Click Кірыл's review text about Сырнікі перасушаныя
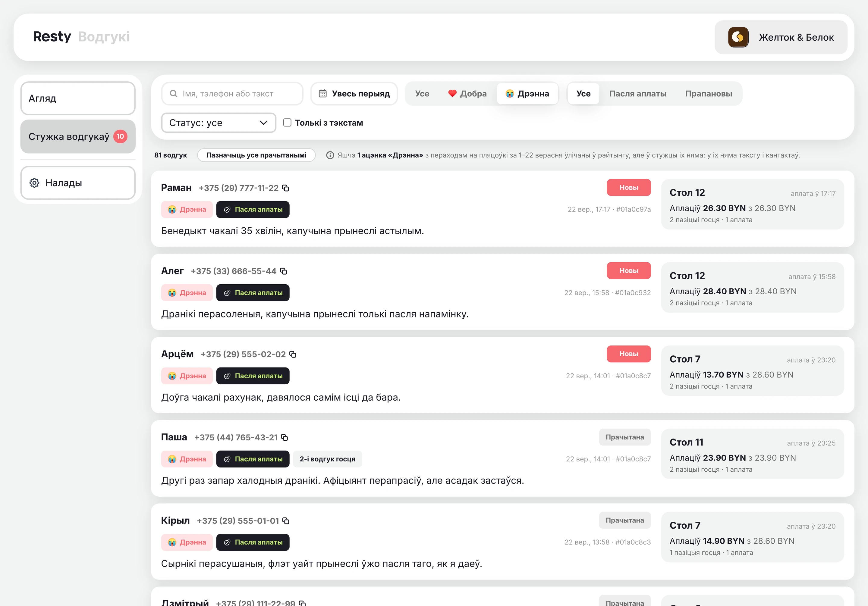Image resolution: width=868 pixels, height=606 pixels. 322,564
